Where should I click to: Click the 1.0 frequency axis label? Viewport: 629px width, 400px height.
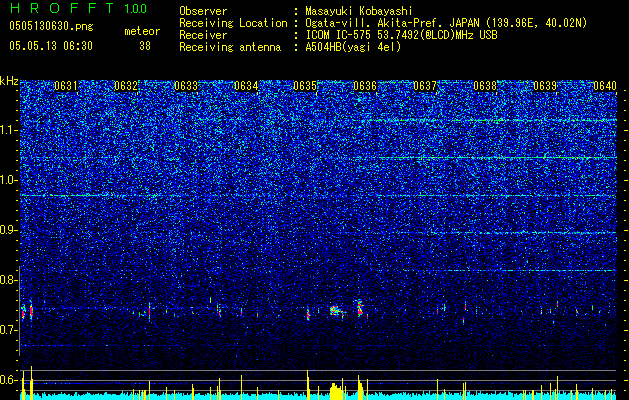click(8, 180)
